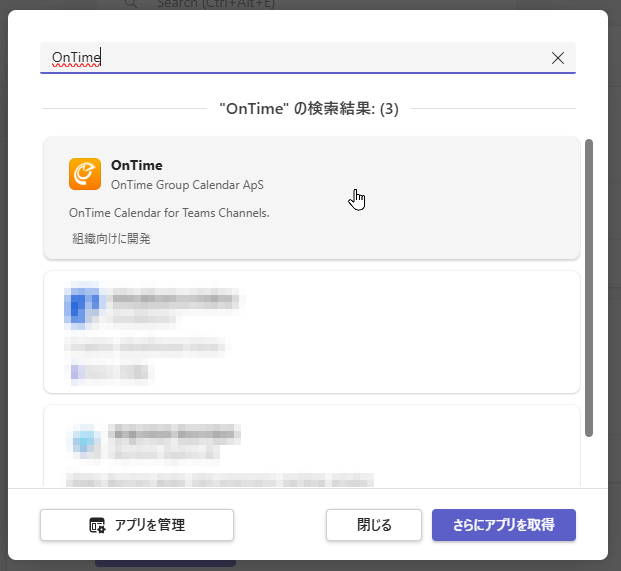Clear the OnTime search text with X
Screen dimensions: 621x571
coord(558,58)
